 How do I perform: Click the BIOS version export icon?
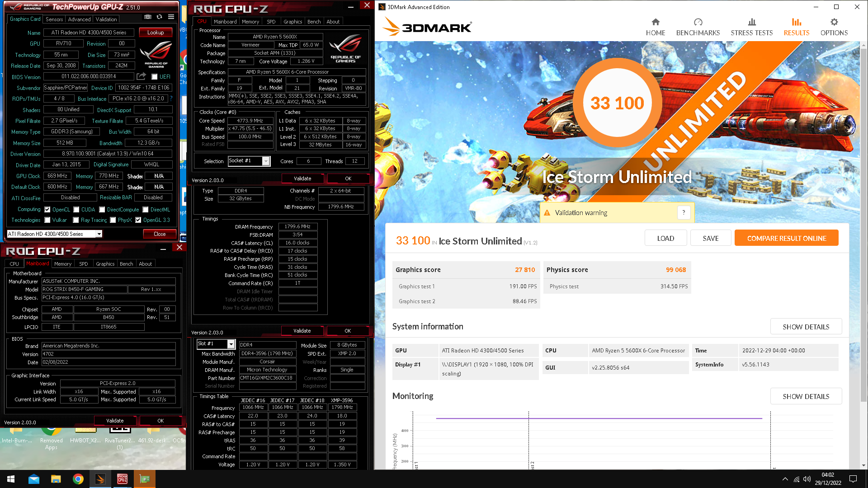click(x=142, y=76)
